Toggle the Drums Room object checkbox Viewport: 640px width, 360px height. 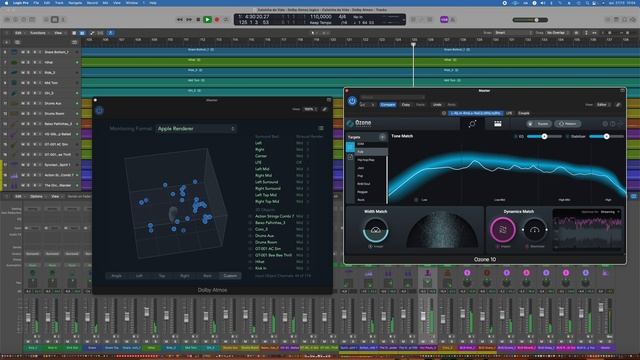point(250,242)
